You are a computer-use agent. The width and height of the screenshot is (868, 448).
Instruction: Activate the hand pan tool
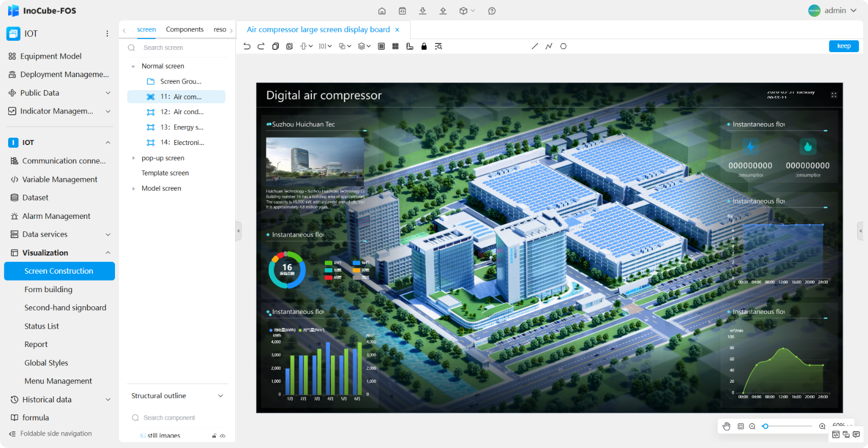726,426
